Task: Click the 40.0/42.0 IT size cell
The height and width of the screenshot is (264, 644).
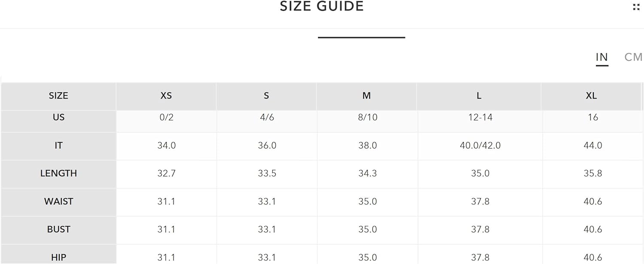Action: [x=480, y=146]
